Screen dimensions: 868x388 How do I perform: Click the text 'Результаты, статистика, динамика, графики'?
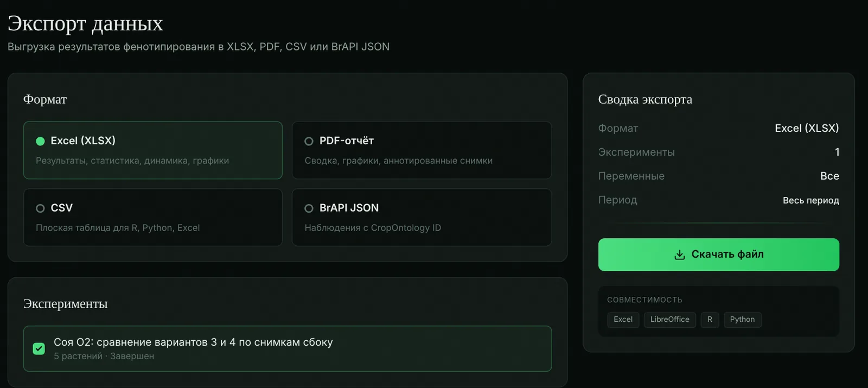(132, 161)
